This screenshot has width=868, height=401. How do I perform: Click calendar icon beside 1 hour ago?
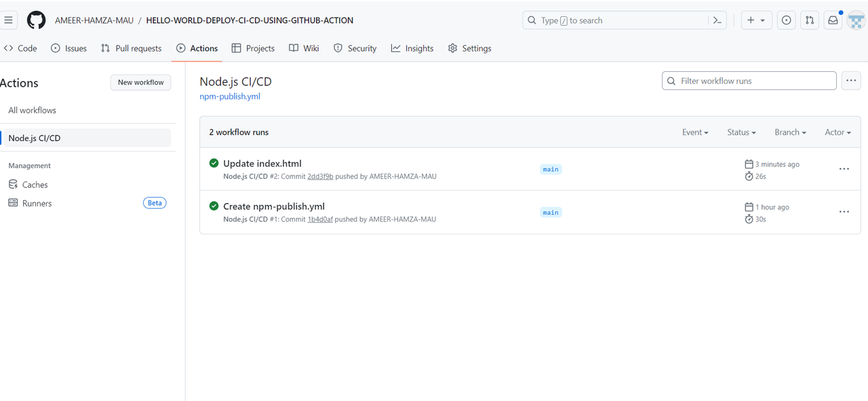(x=749, y=207)
